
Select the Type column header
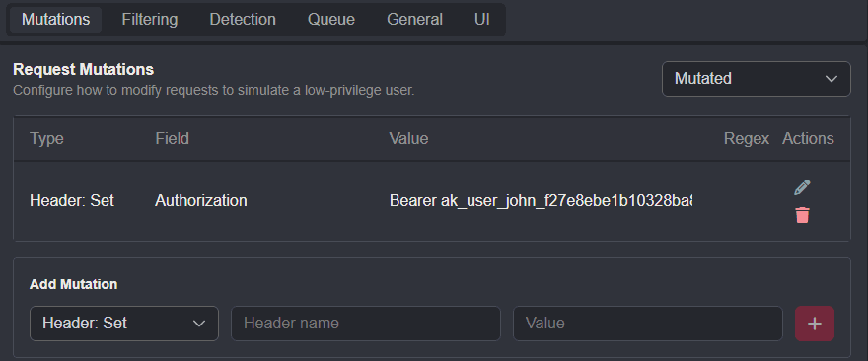[46, 138]
